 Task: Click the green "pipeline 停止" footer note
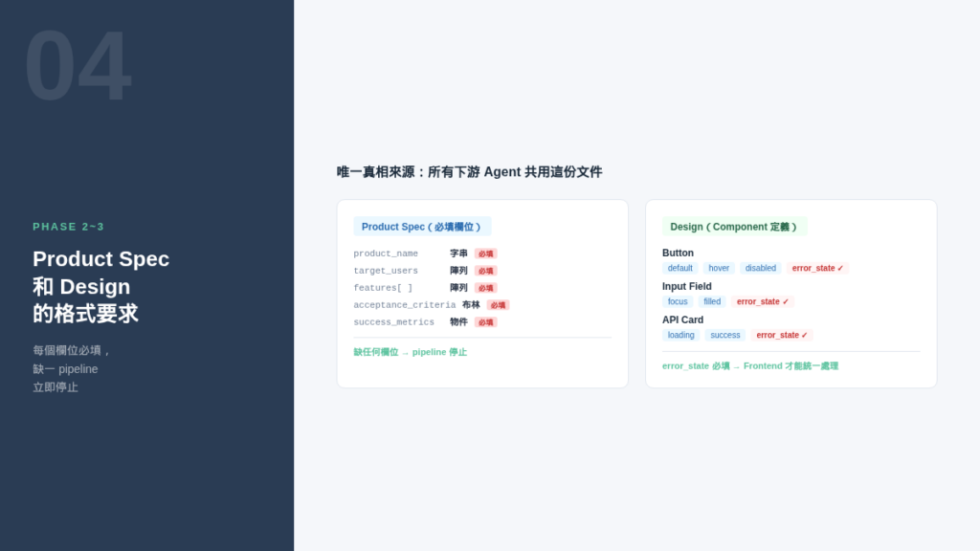point(411,352)
